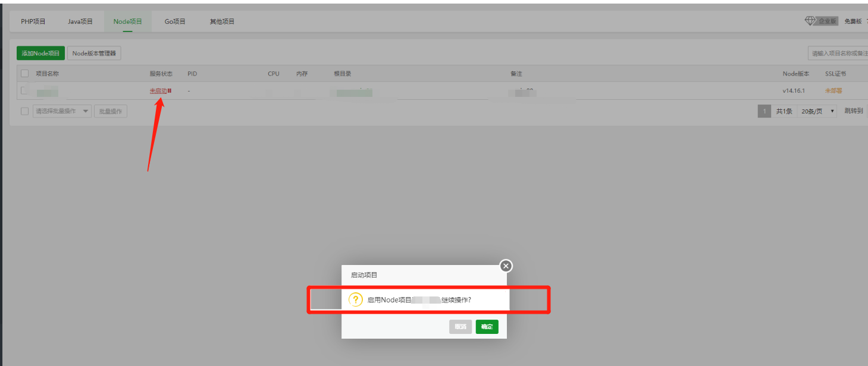The width and height of the screenshot is (868, 366).
Task: Open the Node版本管理器
Action: [x=95, y=53]
